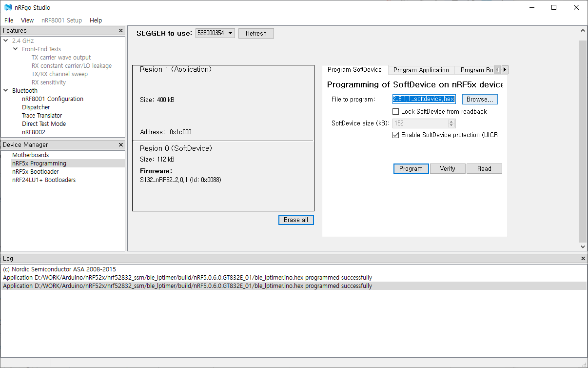Collapse the Bluetooth tree node
The image size is (588, 368).
[5, 90]
